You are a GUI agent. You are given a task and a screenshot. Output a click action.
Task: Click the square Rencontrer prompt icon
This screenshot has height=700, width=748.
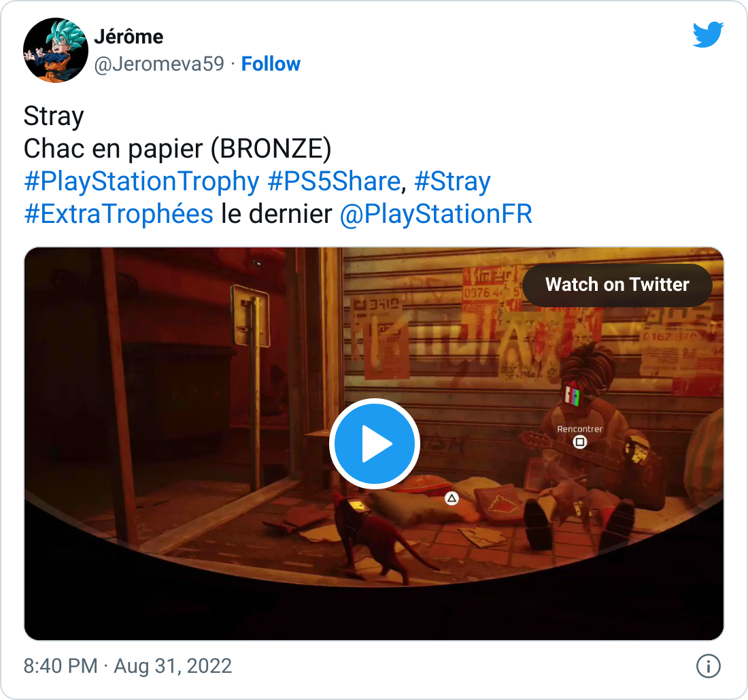579,442
